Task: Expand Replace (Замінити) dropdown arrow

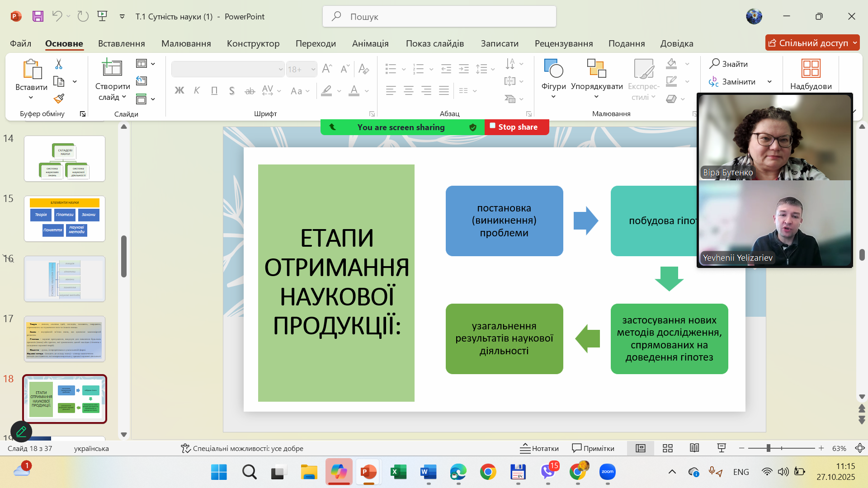Action: [769, 82]
